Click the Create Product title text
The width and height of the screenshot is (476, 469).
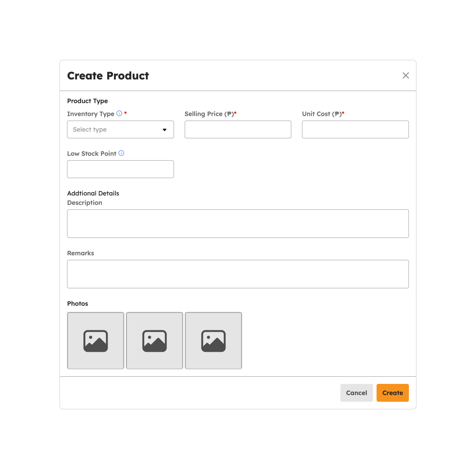(x=108, y=76)
